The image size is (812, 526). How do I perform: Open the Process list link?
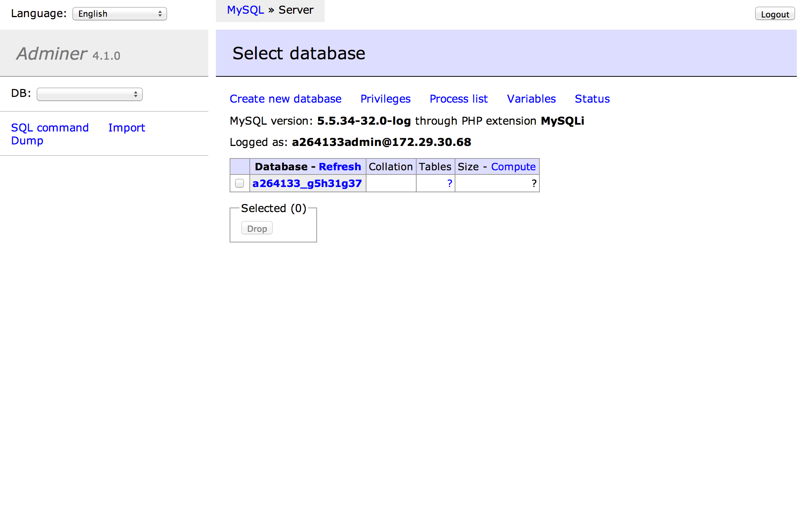point(458,99)
